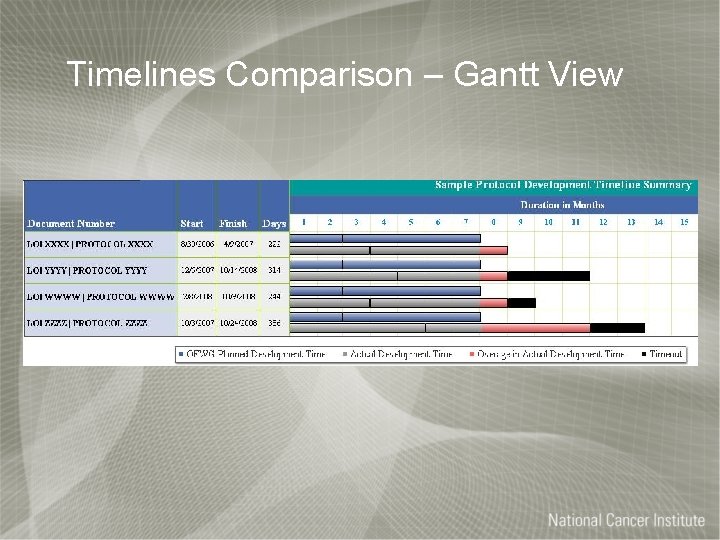Image resolution: width=720 pixels, height=540 pixels.
Task: Click month '14' in the duration header
Action: [658, 222]
